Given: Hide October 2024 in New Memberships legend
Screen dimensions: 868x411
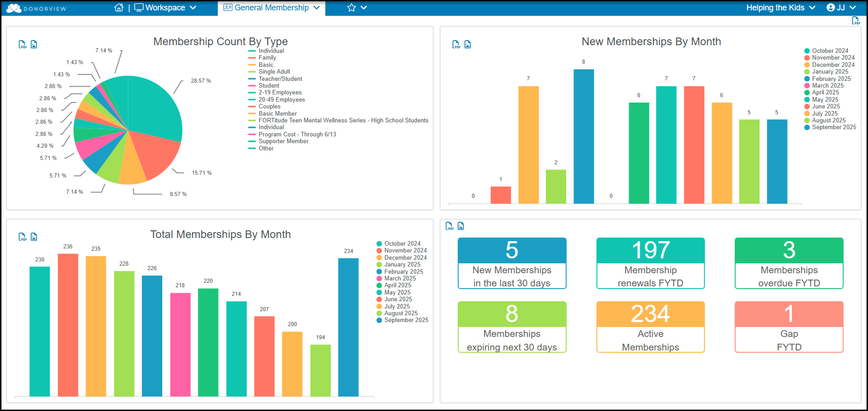Looking at the screenshot, I should point(826,51).
